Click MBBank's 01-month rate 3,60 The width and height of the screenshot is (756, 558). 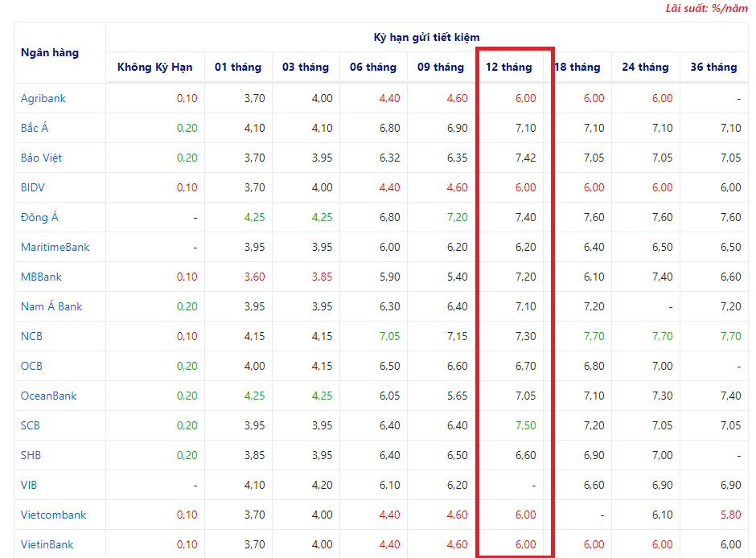pos(255,277)
